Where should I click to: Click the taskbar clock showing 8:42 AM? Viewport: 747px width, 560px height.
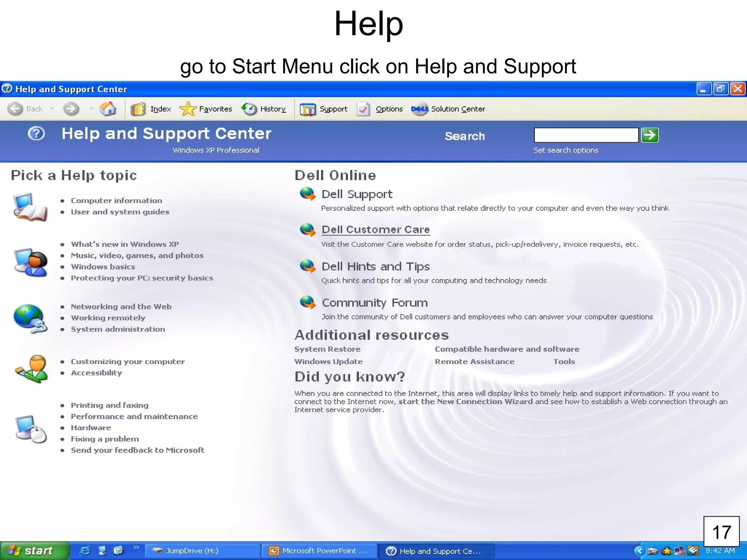pyautogui.click(x=720, y=551)
